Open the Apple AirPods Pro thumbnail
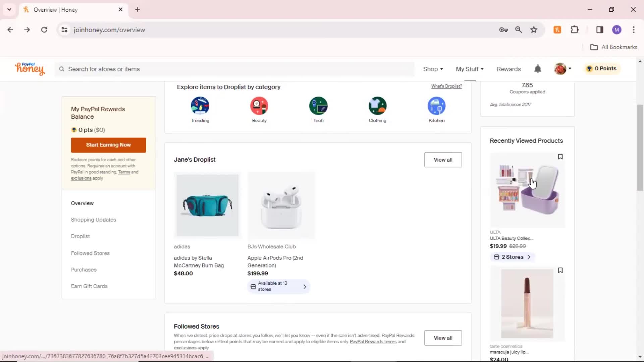Screen dimensions: 644x362 (281, 205)
